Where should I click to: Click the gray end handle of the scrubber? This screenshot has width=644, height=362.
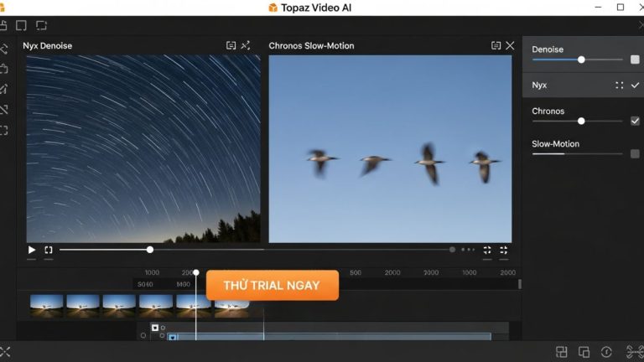pos(452,250)
